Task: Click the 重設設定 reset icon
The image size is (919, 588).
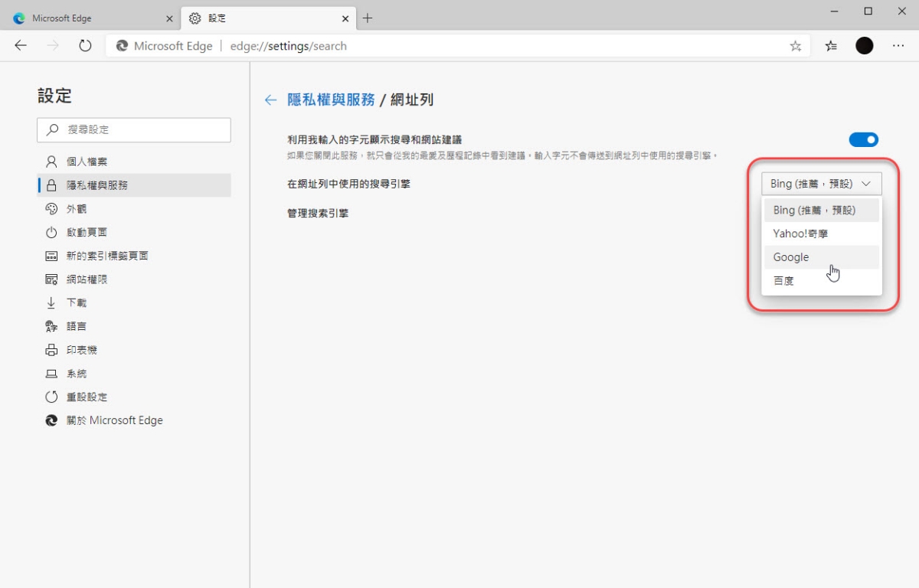Action: coord(51,397)
